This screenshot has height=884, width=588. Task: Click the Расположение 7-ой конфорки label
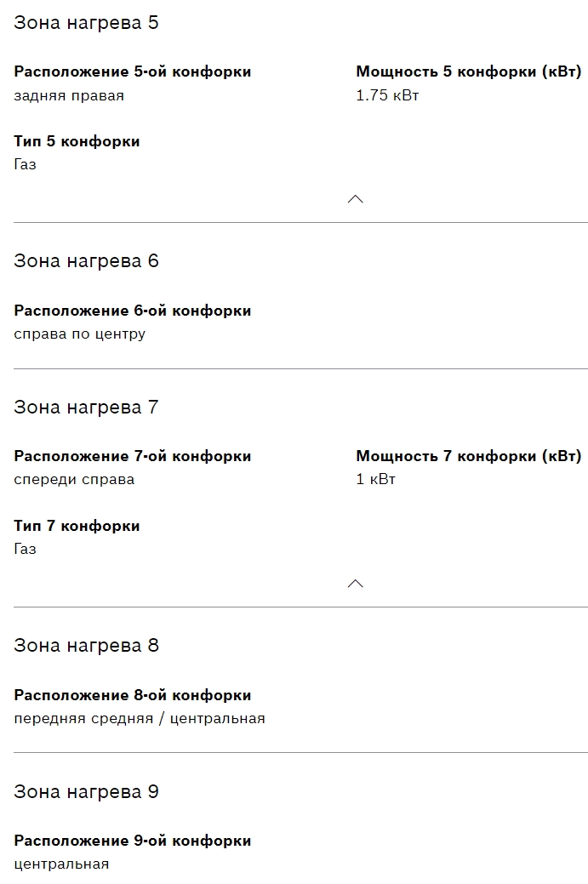[132, 457]
